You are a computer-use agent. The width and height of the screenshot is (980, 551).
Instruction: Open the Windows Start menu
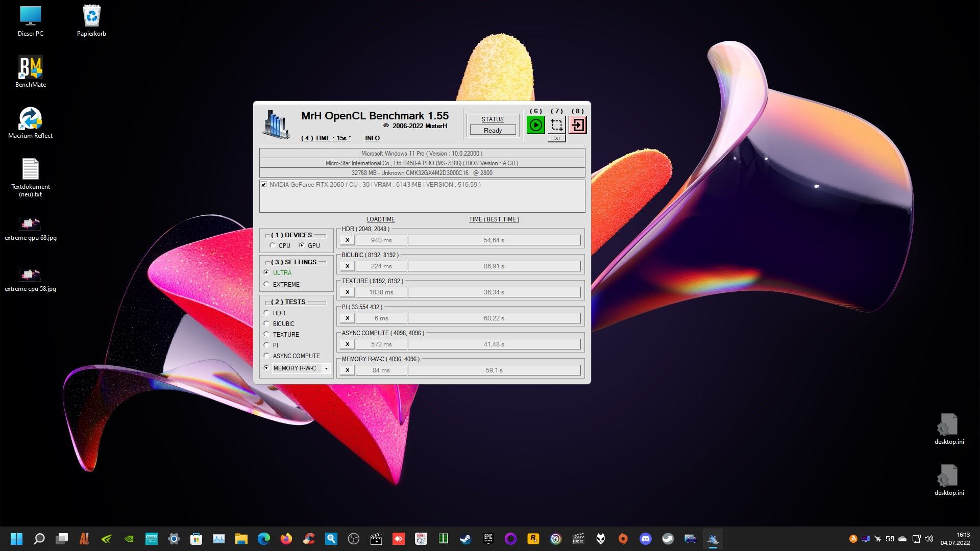point(16,539)
